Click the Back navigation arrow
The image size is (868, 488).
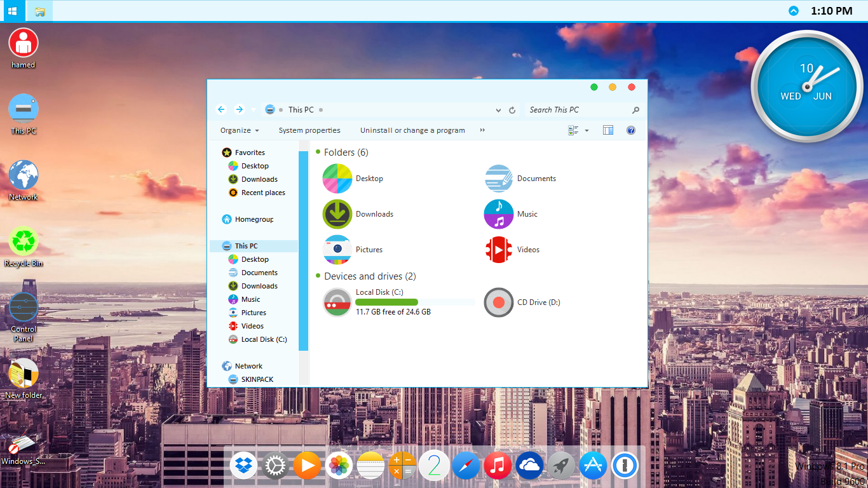pos(221,109)
